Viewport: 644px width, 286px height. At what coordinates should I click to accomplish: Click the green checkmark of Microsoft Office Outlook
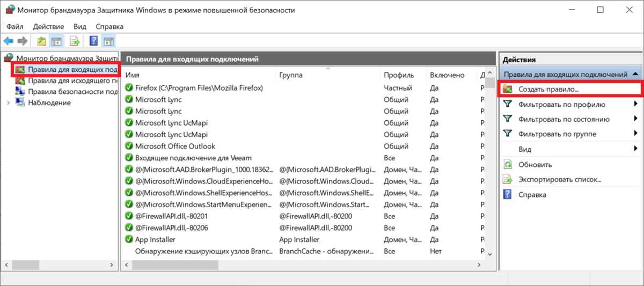coord(129,146)
